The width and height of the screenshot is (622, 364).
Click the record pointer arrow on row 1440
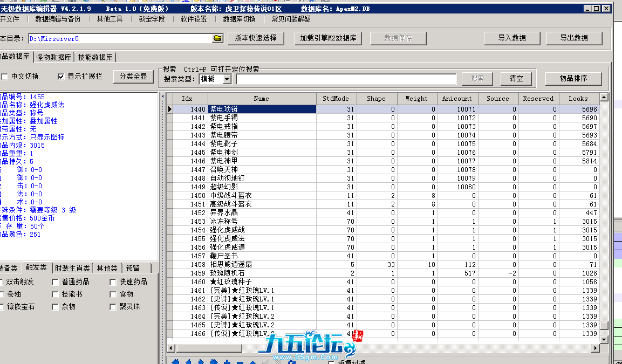[x=170, y=109]
